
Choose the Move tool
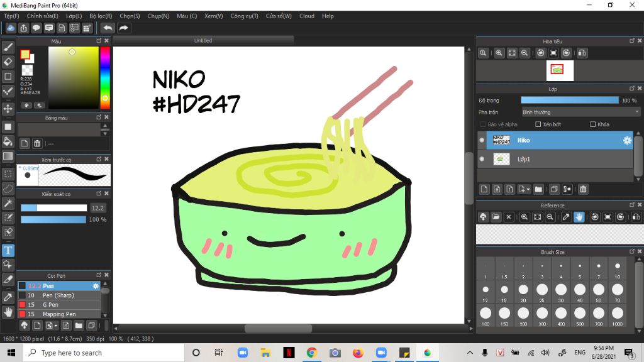(x=8, y=109)
